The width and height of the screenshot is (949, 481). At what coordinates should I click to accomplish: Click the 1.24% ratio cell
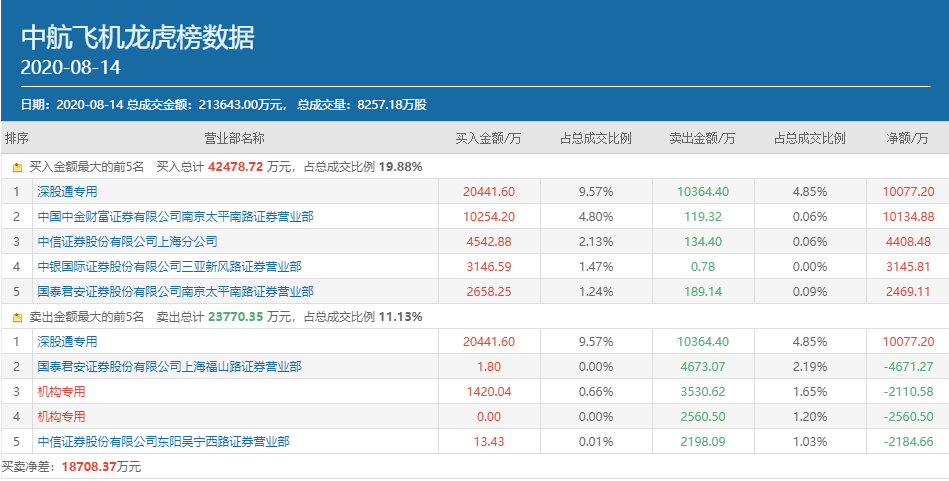point(596,292)
